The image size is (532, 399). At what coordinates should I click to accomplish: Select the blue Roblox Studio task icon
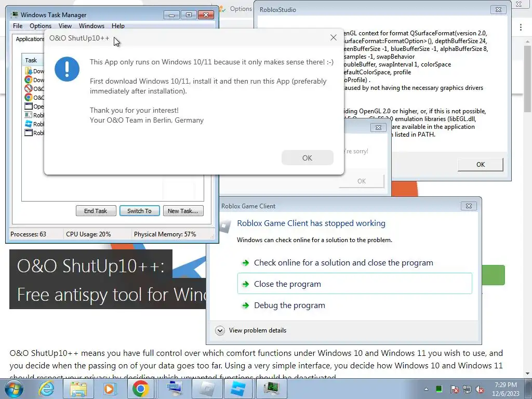coord(29,124)
